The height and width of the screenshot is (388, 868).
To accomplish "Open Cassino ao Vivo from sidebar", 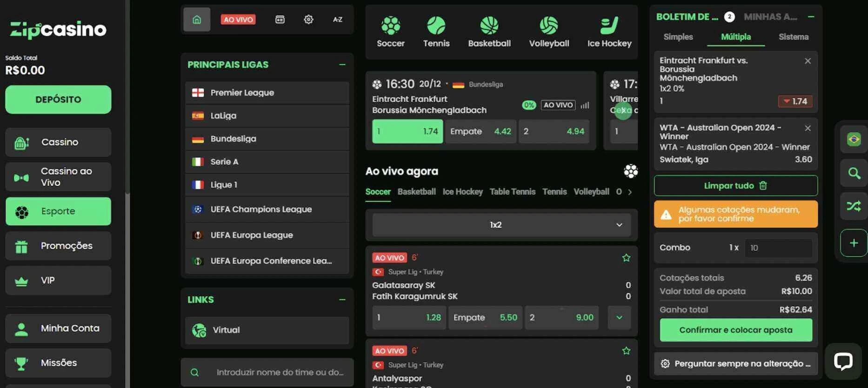I will 58,177.
